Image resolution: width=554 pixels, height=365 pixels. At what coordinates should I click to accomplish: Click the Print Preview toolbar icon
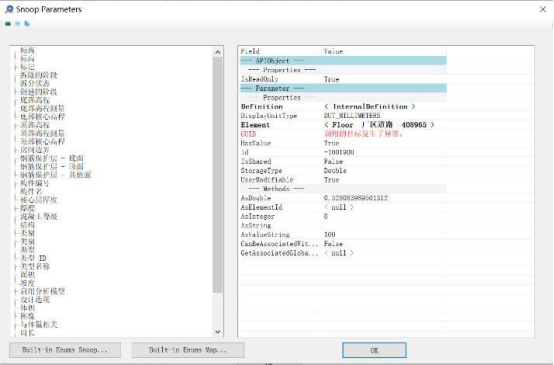pyautogui.click(x=18, y=24)
